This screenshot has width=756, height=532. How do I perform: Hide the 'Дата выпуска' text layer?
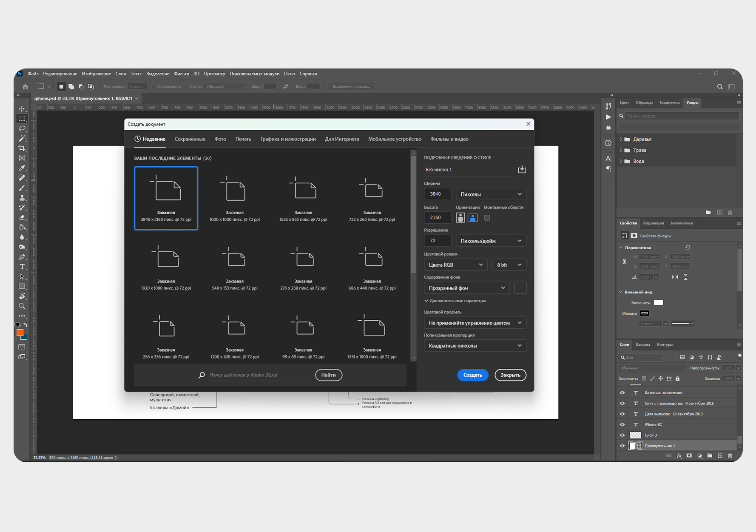point(622,414)
